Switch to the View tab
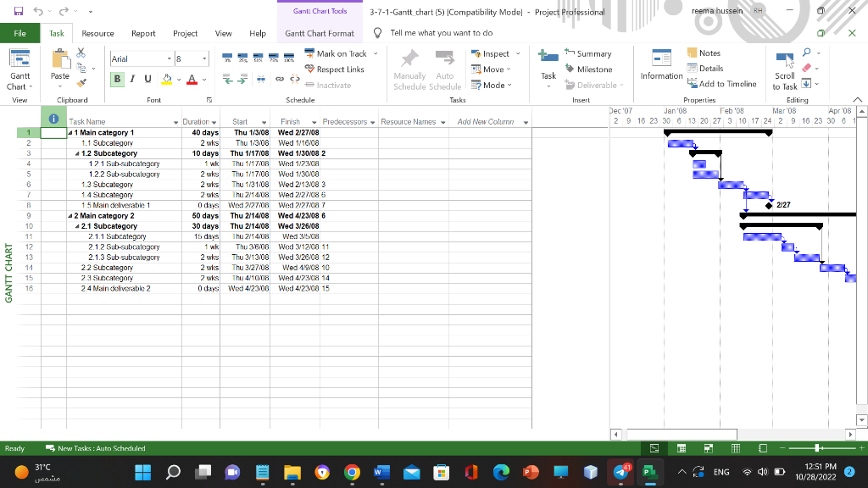This screenshot has width=868, height=488. [223, 33]
